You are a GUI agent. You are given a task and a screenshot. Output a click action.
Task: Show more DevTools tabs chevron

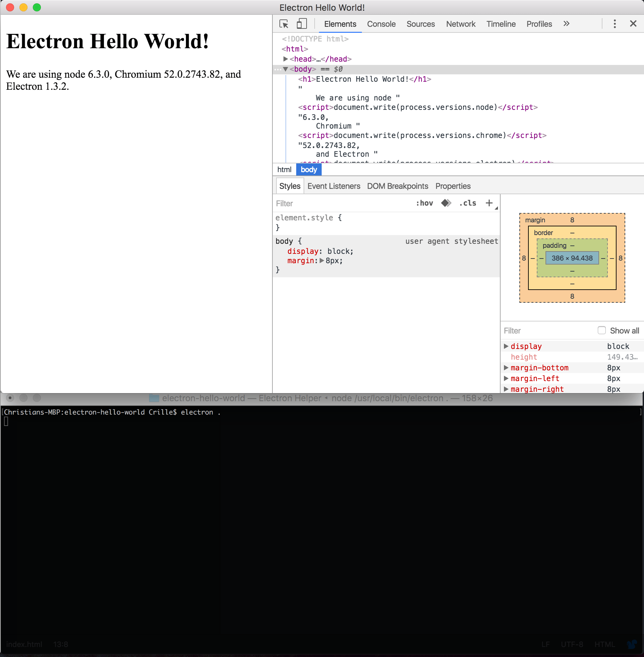tap(567, 24)
